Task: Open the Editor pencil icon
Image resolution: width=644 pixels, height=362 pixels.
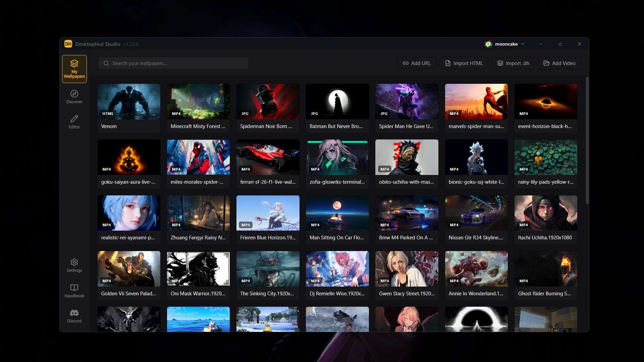Action: pos(74,119)
